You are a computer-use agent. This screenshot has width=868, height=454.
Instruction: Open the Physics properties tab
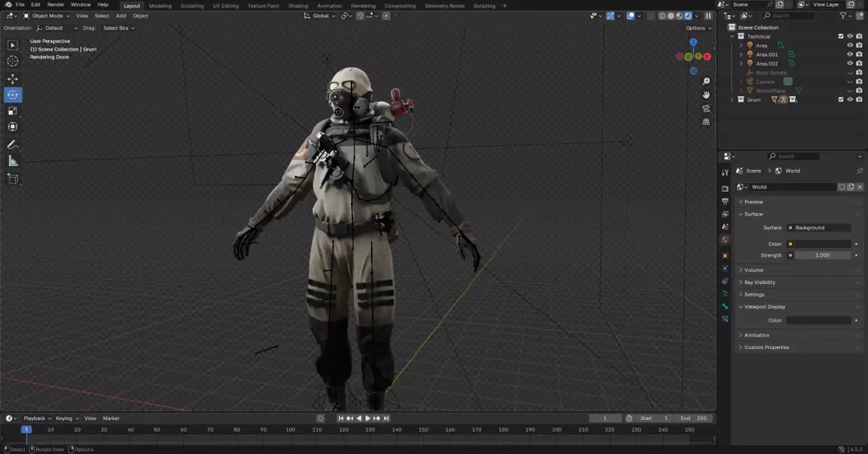(725, 268)
